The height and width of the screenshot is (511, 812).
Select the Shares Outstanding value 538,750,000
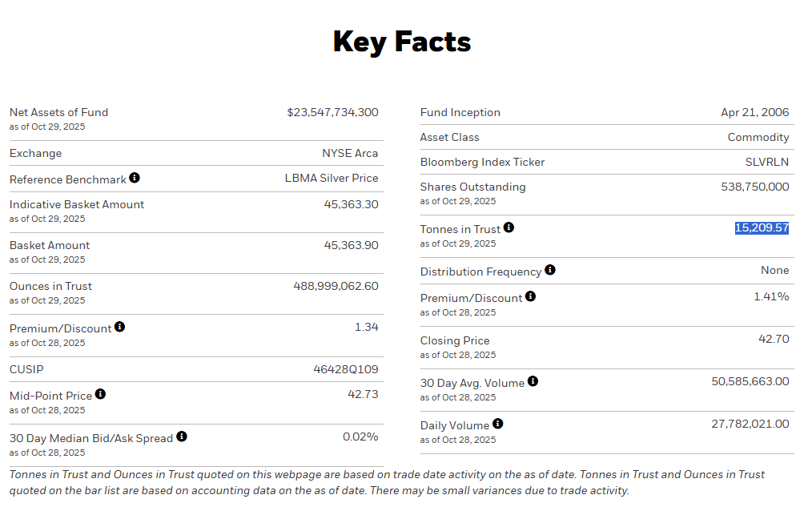754,187
